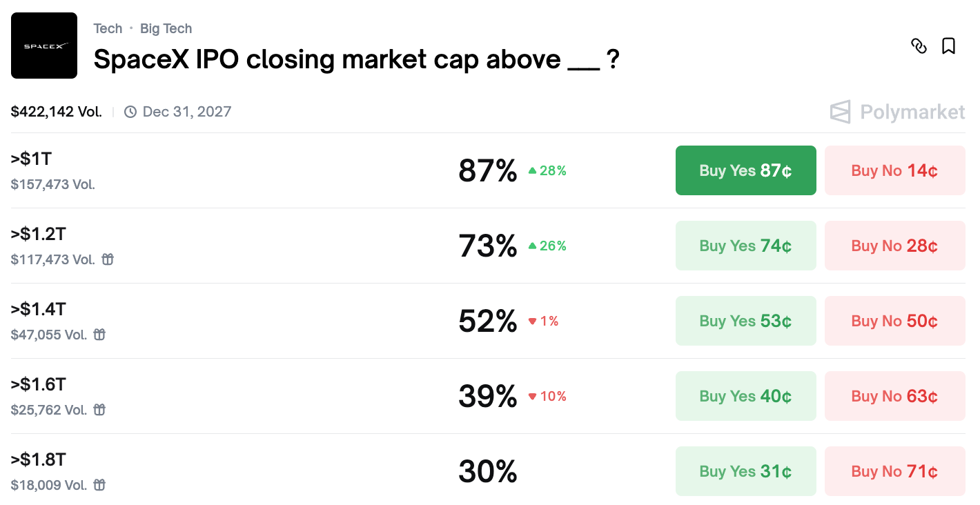Click the rewards gift icon on >$1.4T row
The width and height of the screenshot is (980, 505).
pos(99,335)
